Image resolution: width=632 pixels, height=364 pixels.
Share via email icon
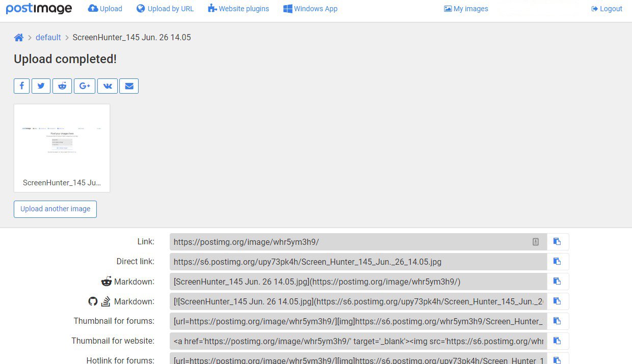click(129, 86)
